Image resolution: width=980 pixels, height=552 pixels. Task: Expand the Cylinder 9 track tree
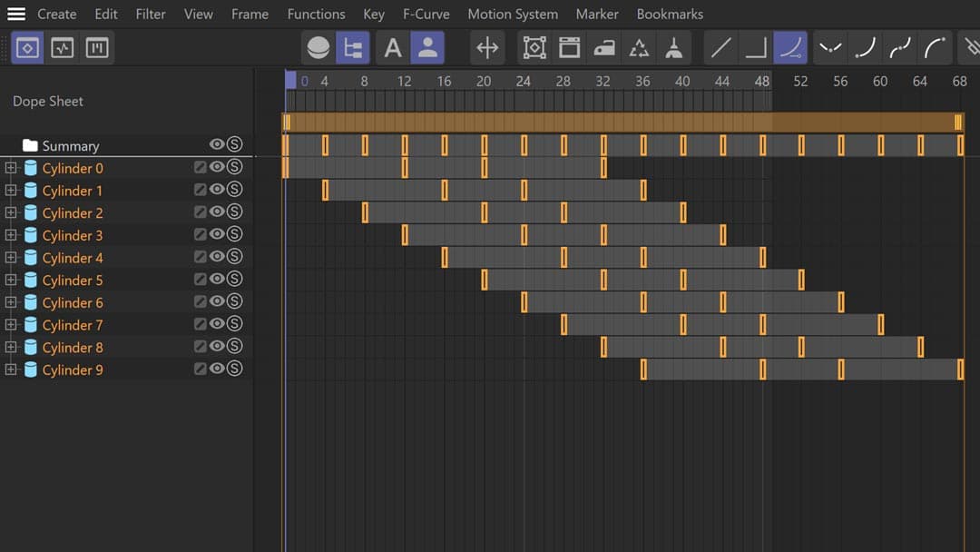click(x=11, y=370)
